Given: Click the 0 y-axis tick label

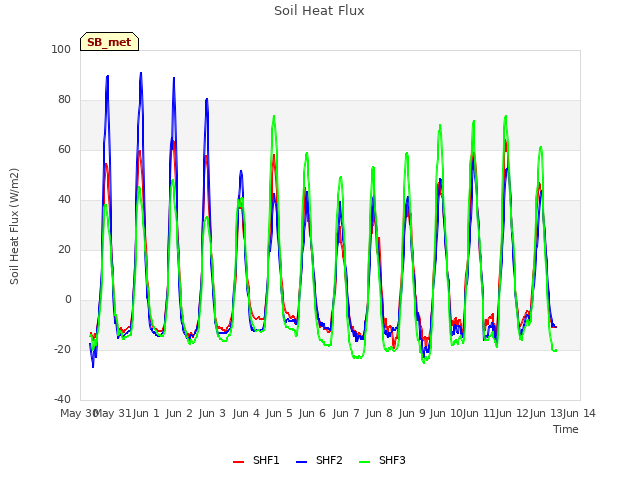Looking at the screenshot, I should click(x=68, y=300).
